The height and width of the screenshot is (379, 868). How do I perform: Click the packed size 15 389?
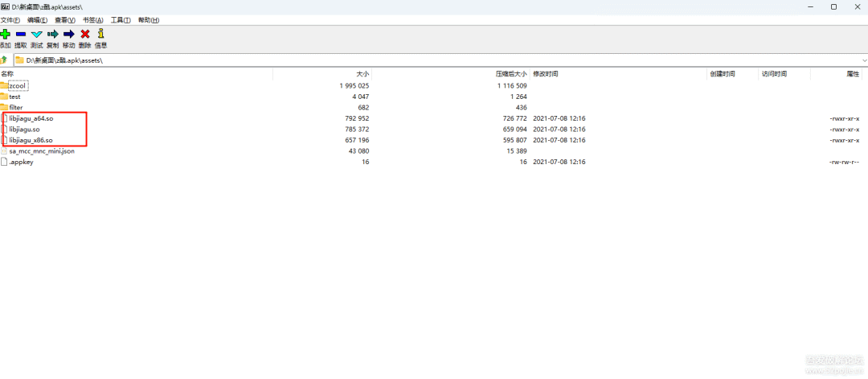517,150
